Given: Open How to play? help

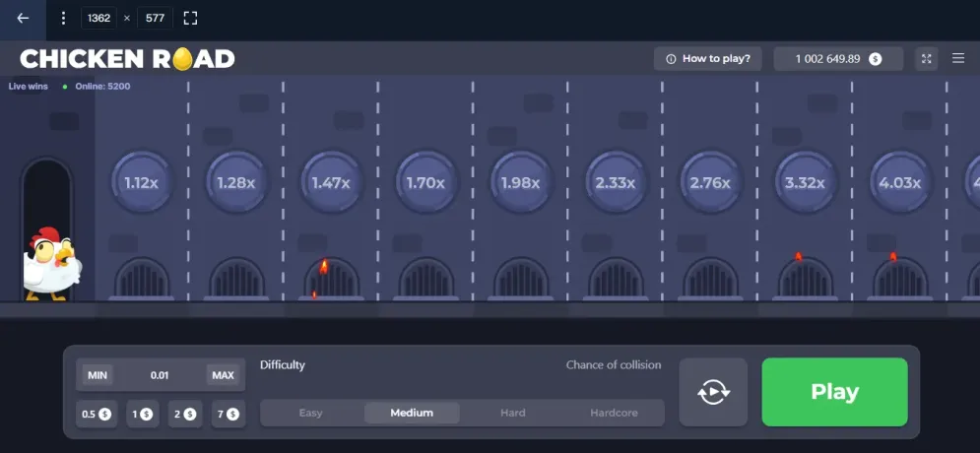Looking at the screenshot, I should pyautogui.click(x=707, y=59).
